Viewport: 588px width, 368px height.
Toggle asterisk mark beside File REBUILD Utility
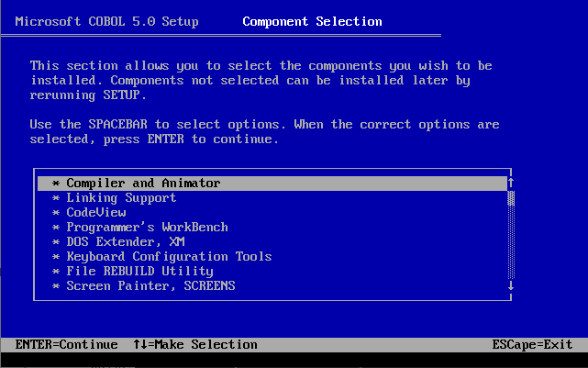pyautogui.click(x=56, y=272)
